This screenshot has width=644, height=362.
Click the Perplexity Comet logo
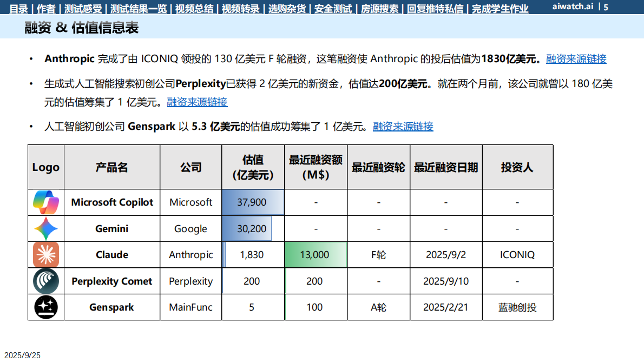[x=46, y=281]
